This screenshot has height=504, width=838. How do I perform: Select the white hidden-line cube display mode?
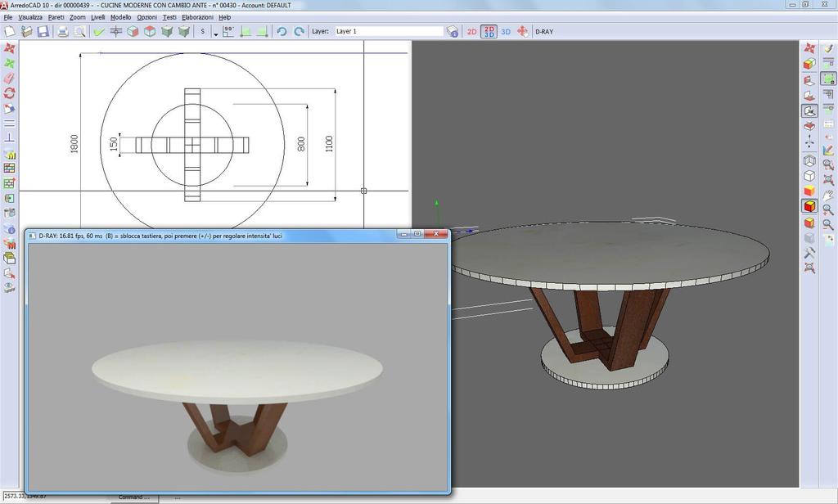pos(809,176)
